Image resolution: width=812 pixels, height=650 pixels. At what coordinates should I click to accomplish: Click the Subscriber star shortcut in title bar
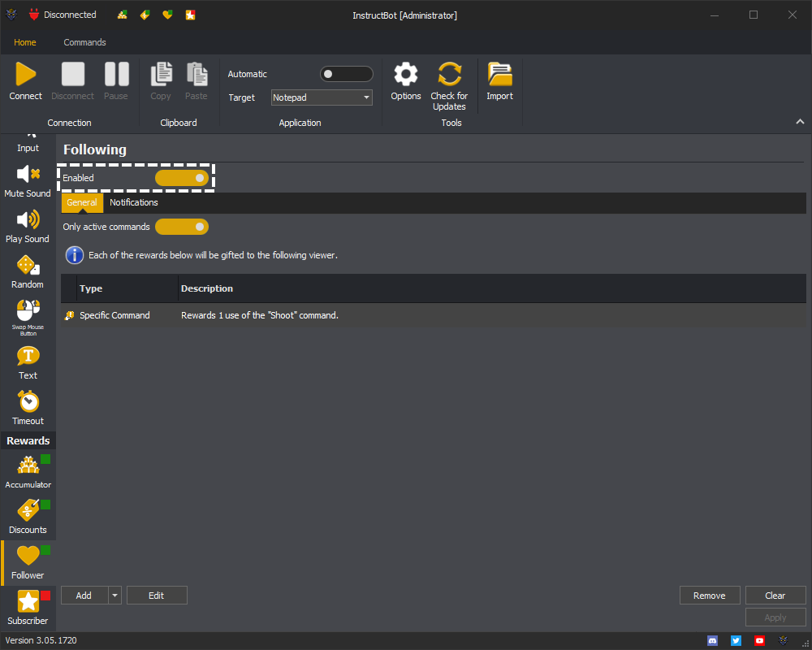click(x=190, y=15)
